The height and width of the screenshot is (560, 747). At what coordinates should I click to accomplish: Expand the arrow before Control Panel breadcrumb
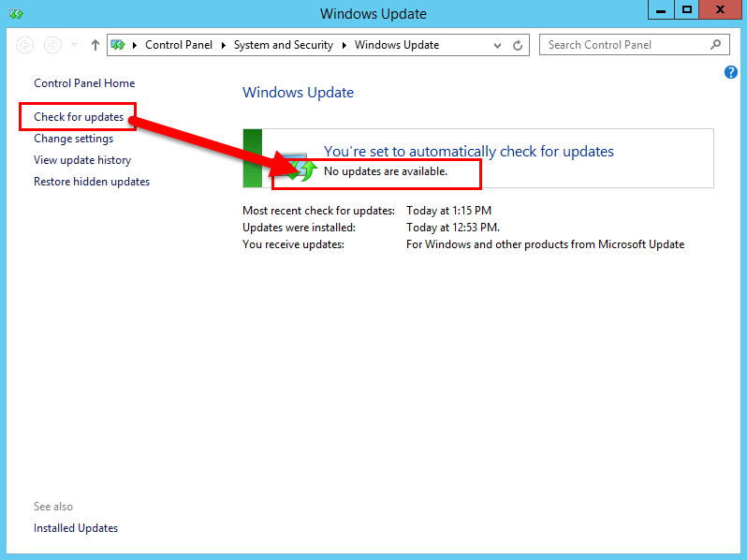135,45
